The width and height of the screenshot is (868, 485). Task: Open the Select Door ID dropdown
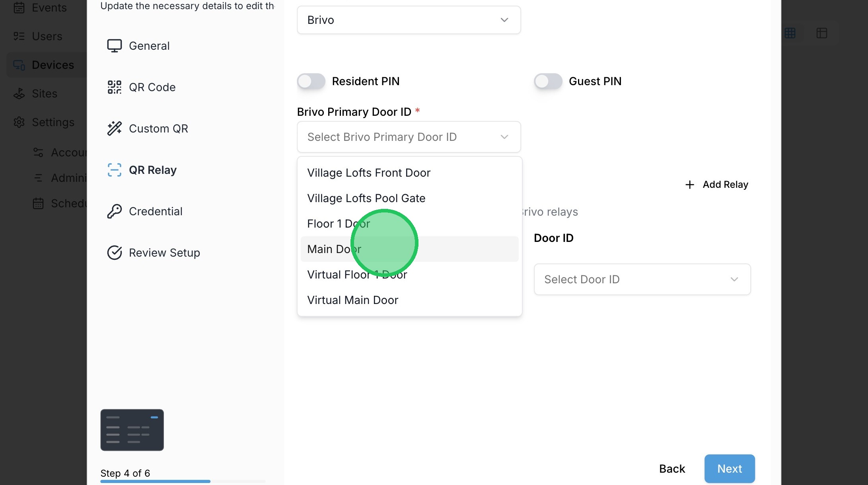pyautogui.click(x=642, y=279)
